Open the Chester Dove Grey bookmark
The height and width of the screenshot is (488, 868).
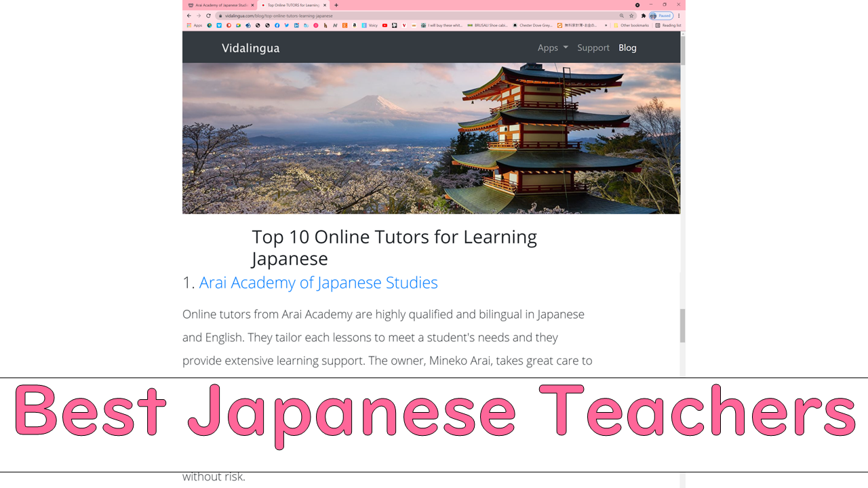tap(533, 26)
